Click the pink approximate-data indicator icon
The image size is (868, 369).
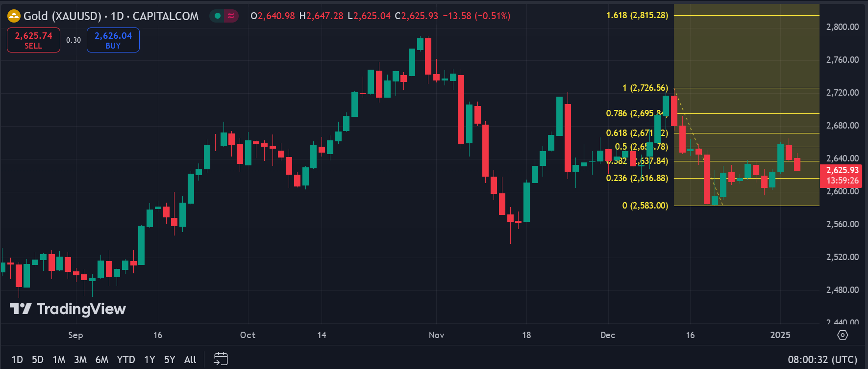pos(231,16)
